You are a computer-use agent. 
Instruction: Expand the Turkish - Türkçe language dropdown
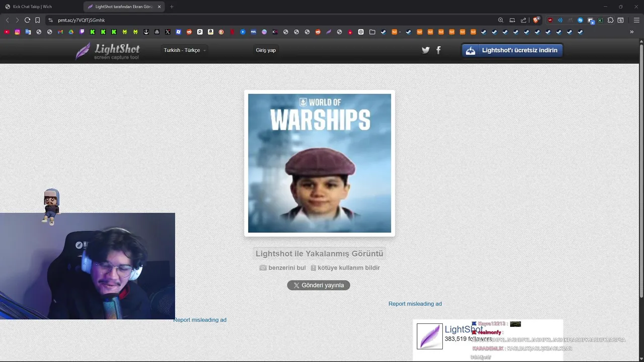(x=185, y=50)
